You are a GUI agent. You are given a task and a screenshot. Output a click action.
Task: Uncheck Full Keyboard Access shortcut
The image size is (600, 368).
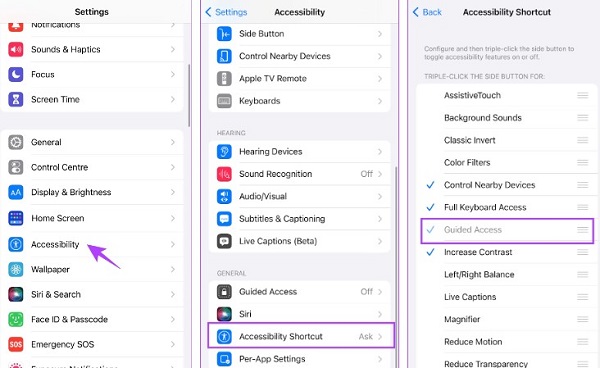430,207
